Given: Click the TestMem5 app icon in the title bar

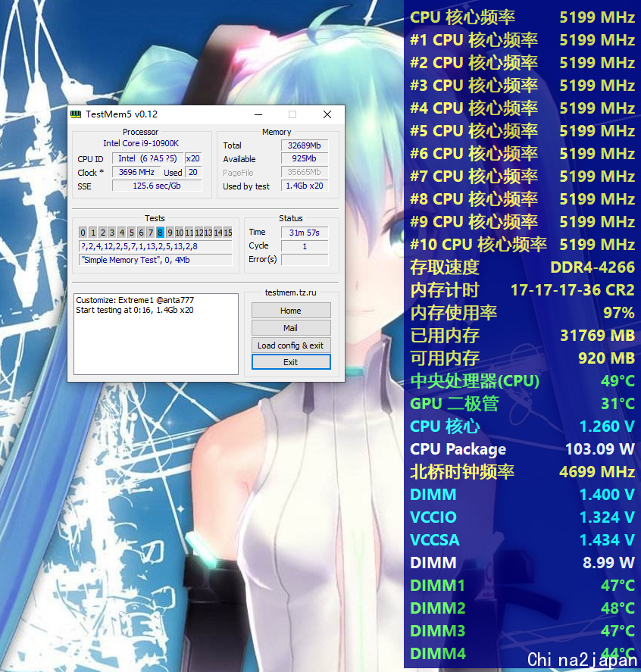Looking at the screenshot, I should pos(76,114).
